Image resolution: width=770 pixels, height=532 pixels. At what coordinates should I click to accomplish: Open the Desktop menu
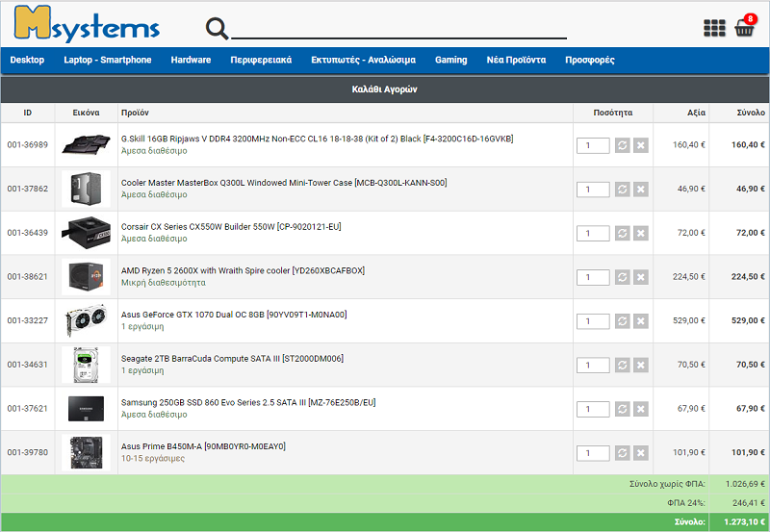pyautogui.click(x=27, y=60)
